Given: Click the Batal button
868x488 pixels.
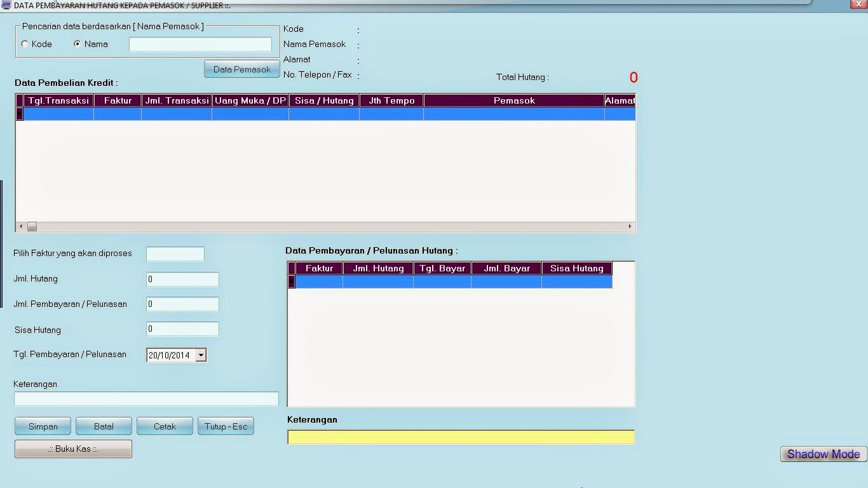Looking at the screenshot, I should (103, 426).
